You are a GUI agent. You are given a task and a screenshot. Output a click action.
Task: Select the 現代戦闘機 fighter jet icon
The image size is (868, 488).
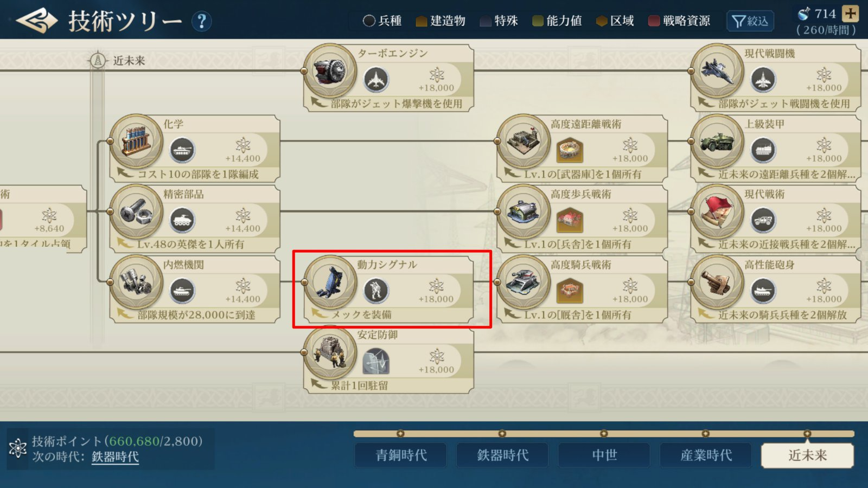click(x=717, y=71)
